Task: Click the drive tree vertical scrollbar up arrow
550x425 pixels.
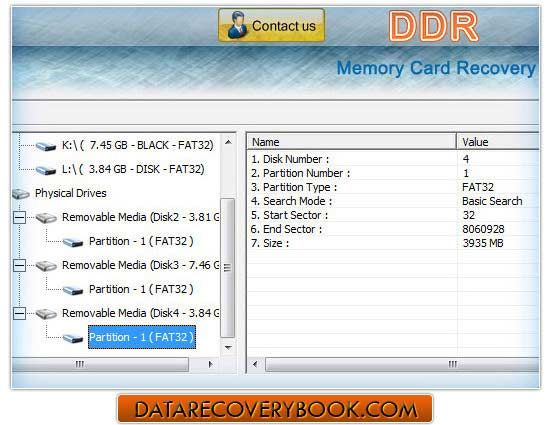Action: click(228, 142)
